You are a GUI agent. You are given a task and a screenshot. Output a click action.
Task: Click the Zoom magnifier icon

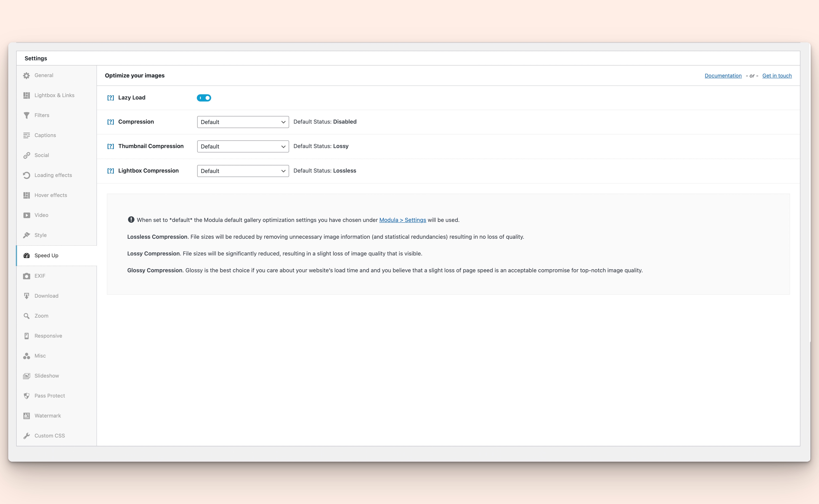[x=27, y=316]
